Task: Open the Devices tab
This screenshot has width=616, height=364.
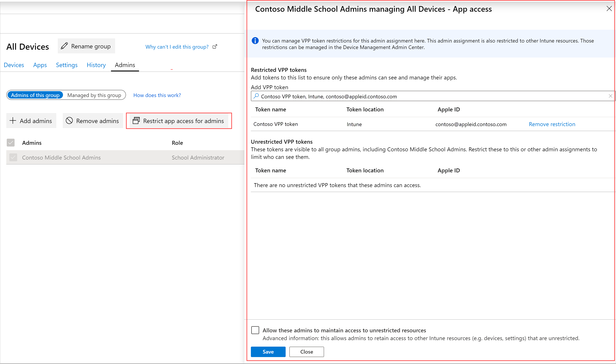Action: coord(14,65)
